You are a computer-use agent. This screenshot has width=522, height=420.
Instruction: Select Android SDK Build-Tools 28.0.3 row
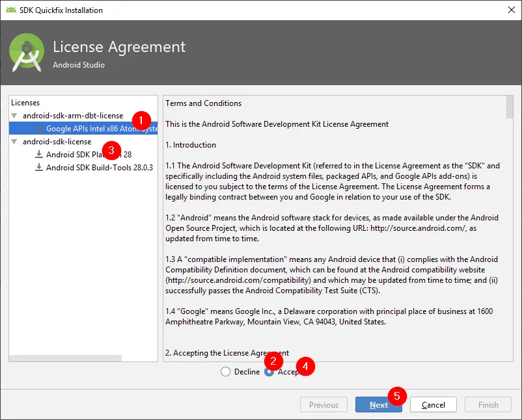coord(83,167)
